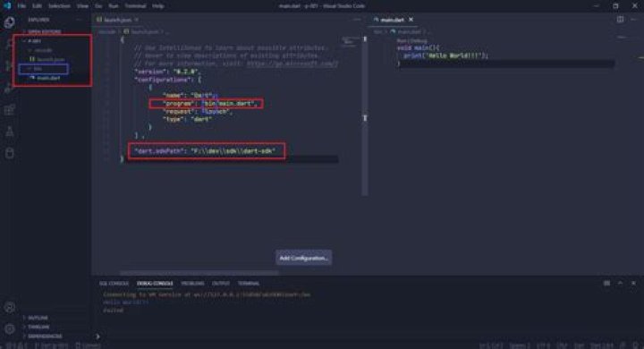Click the Add Configuration button
This screenshot has width=644, height=349.
[304, 258]
